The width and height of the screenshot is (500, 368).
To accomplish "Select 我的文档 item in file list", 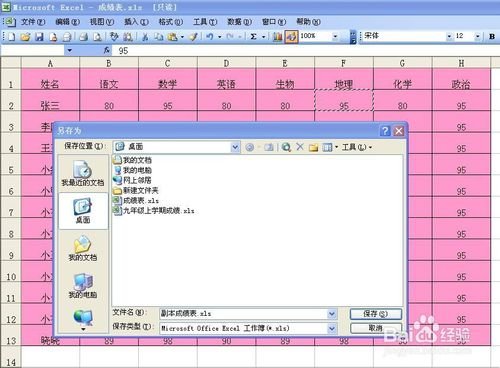I will click(x=132, y=160).
